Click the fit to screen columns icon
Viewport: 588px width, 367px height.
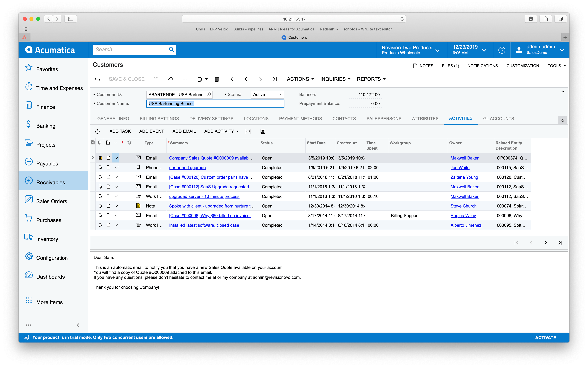pos(248,131)
